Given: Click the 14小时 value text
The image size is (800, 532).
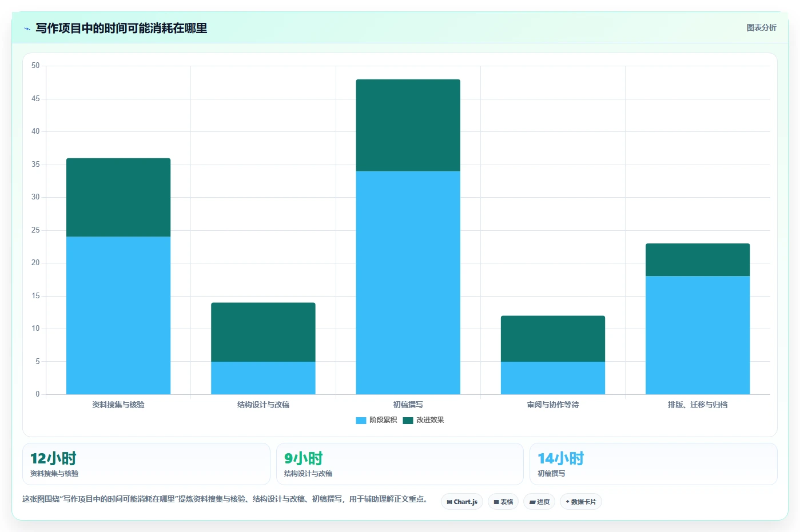Looking at the screenshot, I should pos(561,458).
